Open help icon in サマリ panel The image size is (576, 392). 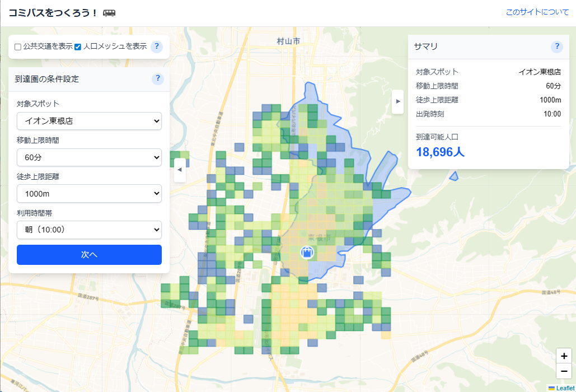click(556, 46)
